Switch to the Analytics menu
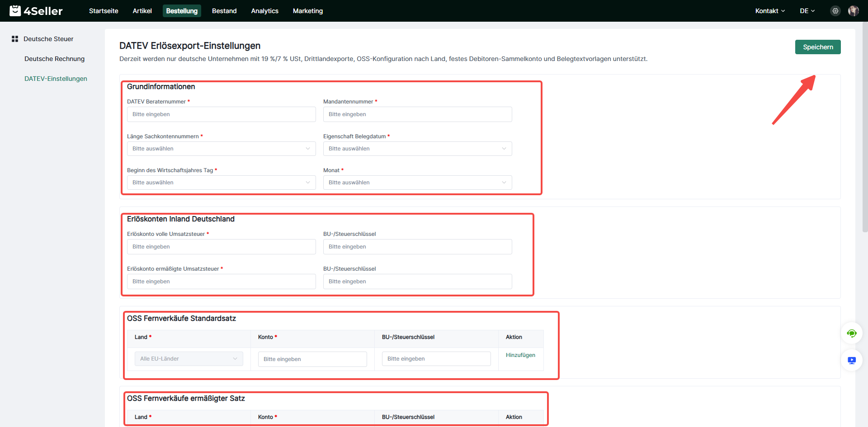Screen dimensions: 868x427 click(265, 11)
